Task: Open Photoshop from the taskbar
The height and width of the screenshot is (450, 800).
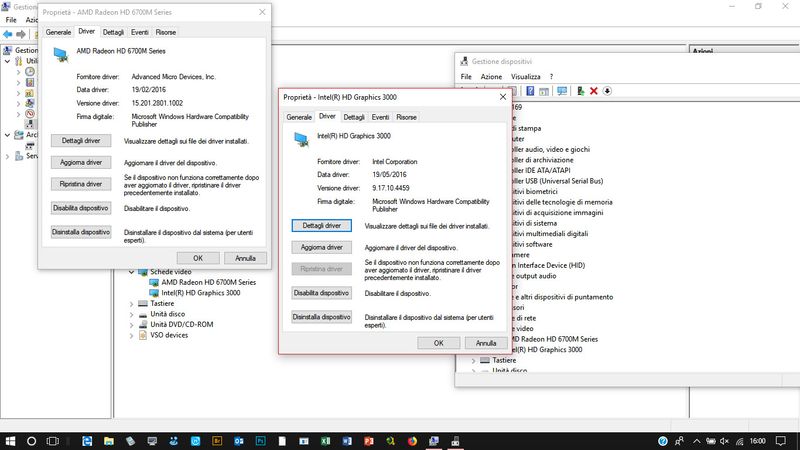Action: click(260, 441)
